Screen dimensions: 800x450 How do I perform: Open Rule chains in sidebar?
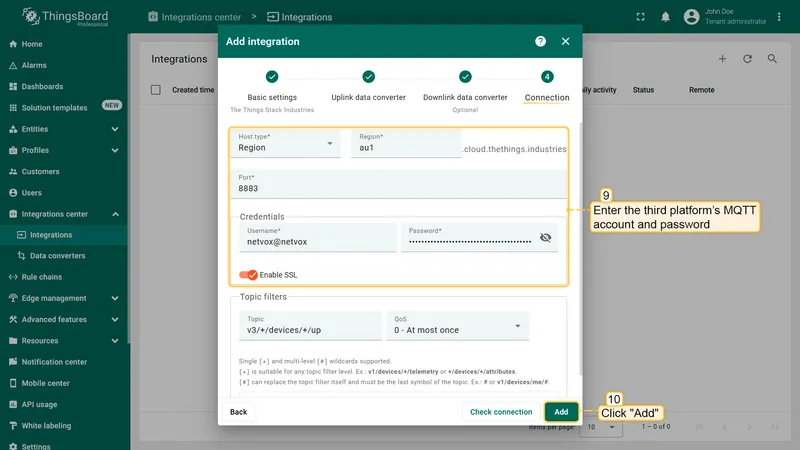[64, 277]
